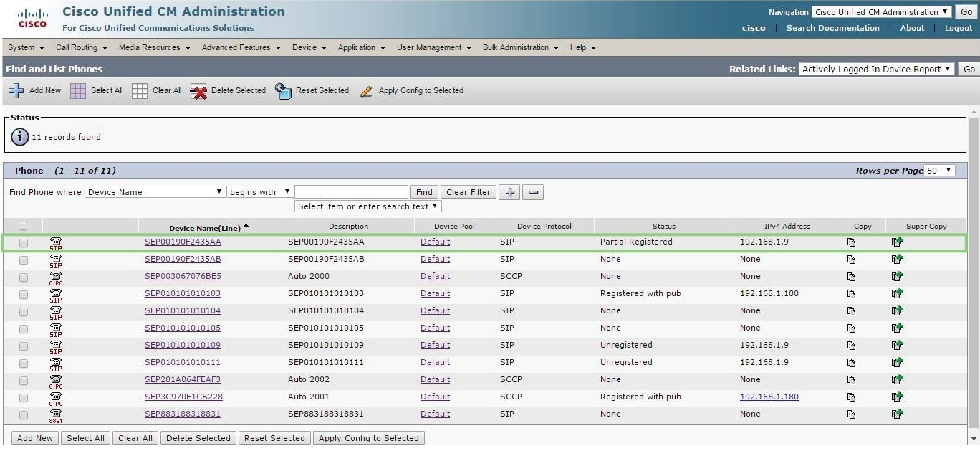The height and width of the screenshot is (451, 980).
Task: Click the Super Copy icon for SEP010101010103
Action: (x=897, y=294)
